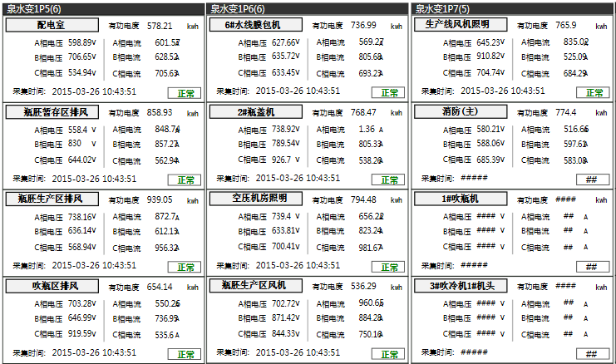Screen dimensions: 616x364
Task: Select the 消防(主) device button
Action: [x=462, y=111]
